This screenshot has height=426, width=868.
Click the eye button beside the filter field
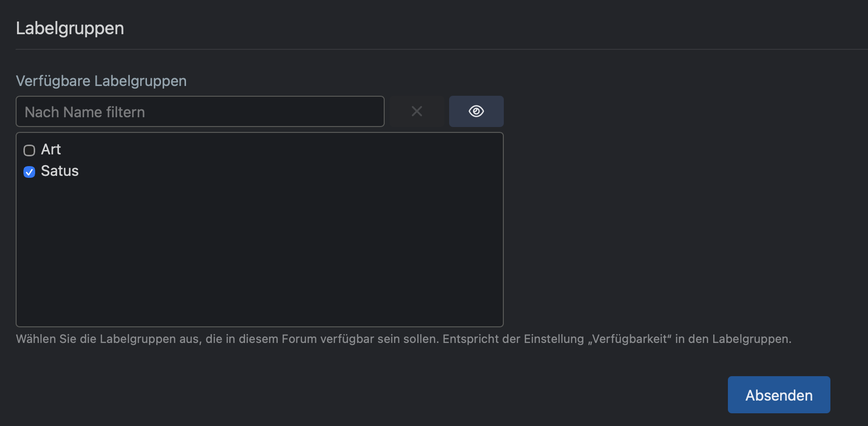476,111
